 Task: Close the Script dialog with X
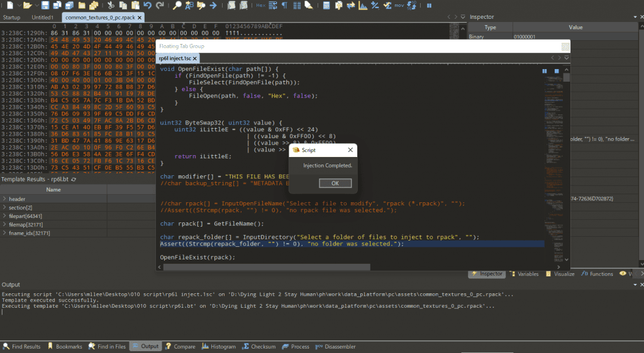(x=350, y=150)
